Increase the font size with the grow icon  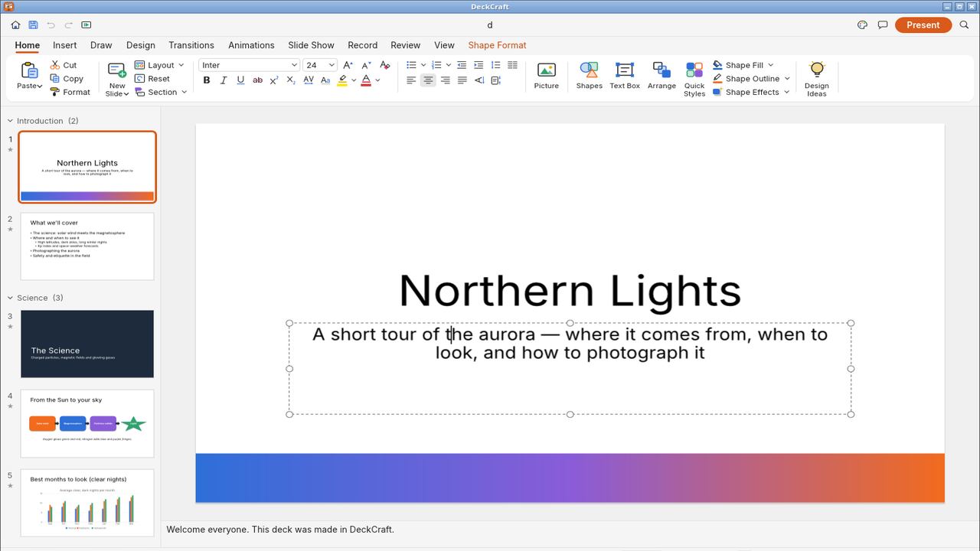348,65
